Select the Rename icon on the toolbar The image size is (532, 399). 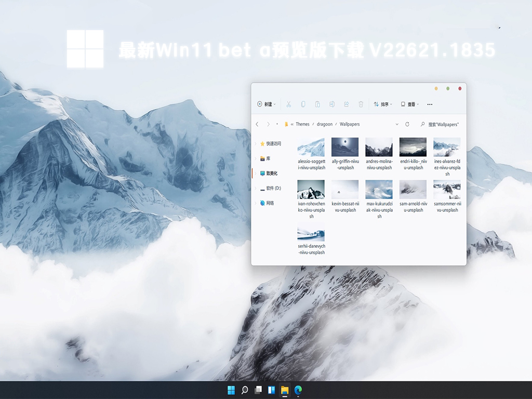click(332, 104)
